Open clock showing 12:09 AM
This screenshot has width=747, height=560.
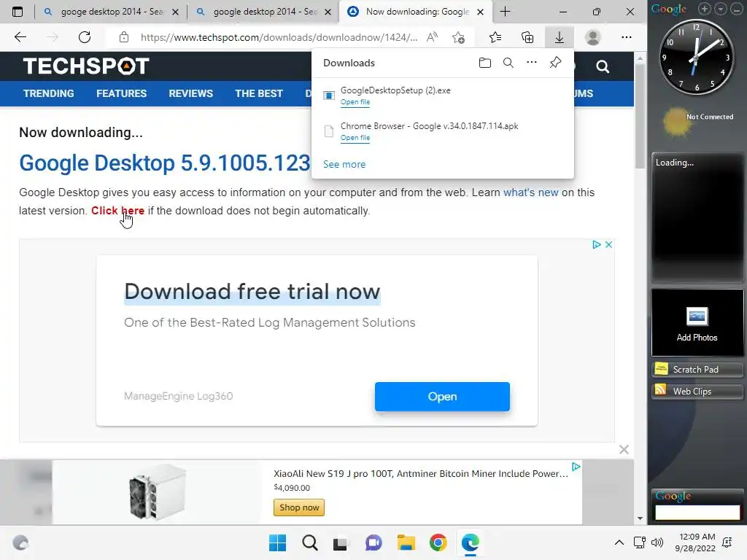coord(695,542)
